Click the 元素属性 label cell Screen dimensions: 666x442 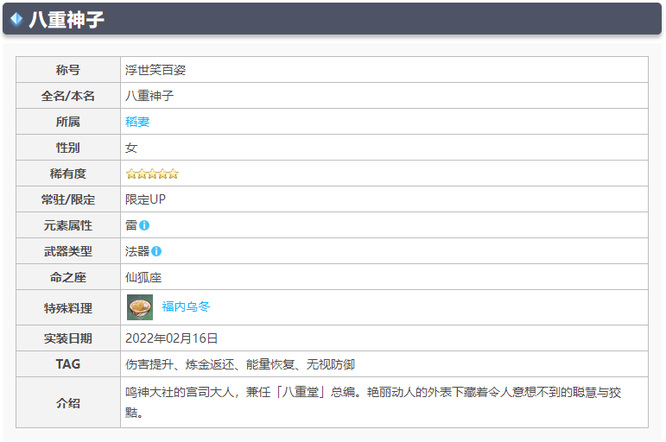68,225
